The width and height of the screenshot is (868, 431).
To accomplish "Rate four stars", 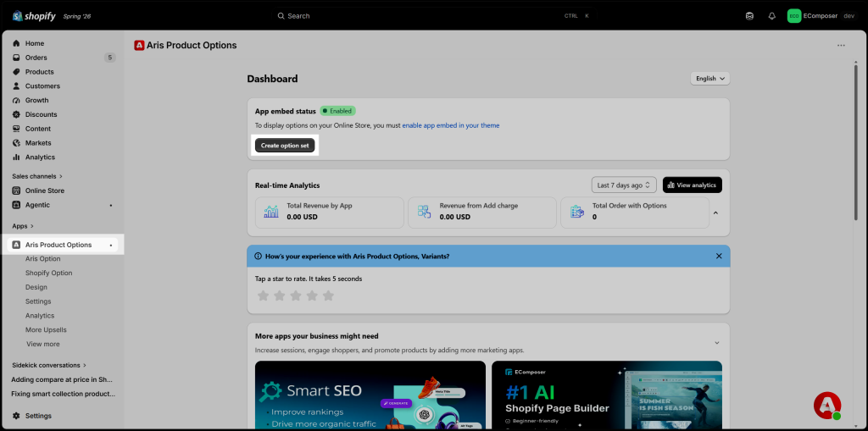I will click(312, 296).
